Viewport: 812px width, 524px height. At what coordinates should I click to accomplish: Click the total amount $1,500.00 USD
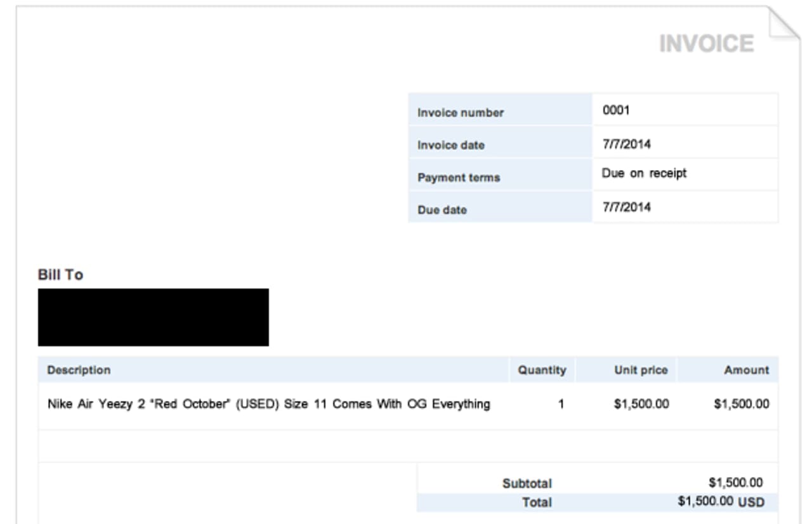[x=721, y=502]
